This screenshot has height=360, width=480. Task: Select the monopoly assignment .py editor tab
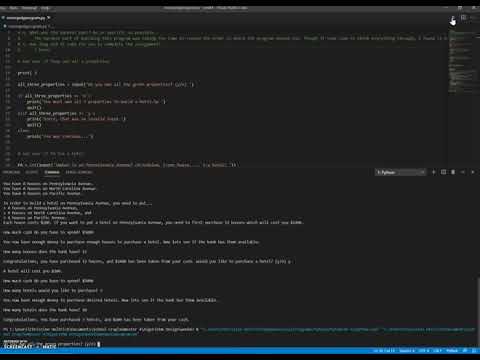coord(26,18)
